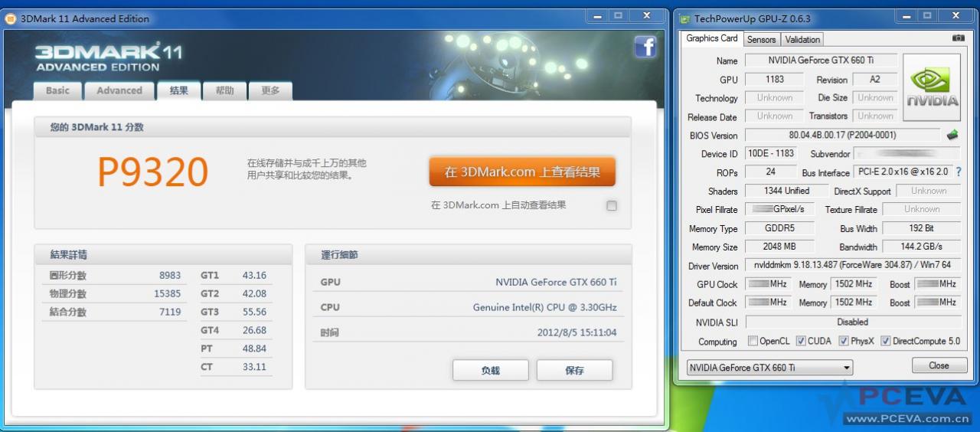The image size is (980, 432).
Task: Toggle the CUDA checkbox
Action: pyautogui.click(x=801, y=341)
